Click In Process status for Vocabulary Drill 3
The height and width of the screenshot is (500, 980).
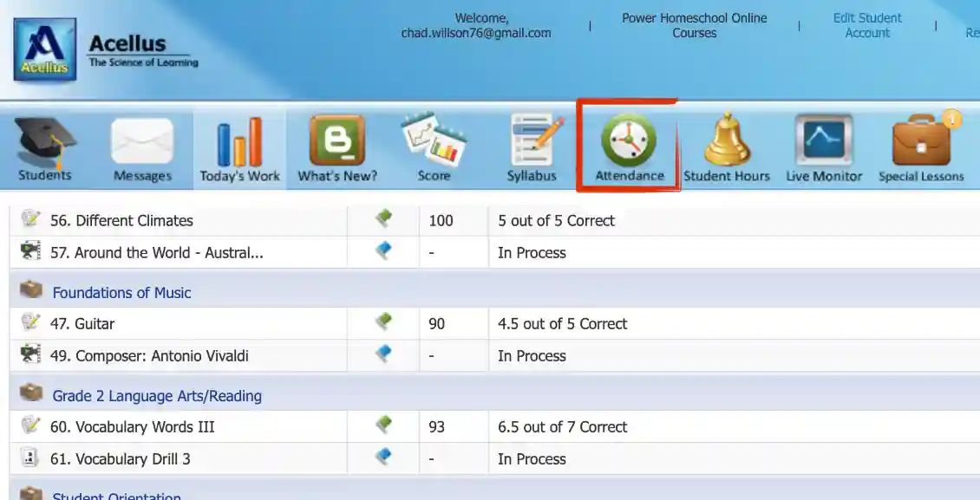532,459
